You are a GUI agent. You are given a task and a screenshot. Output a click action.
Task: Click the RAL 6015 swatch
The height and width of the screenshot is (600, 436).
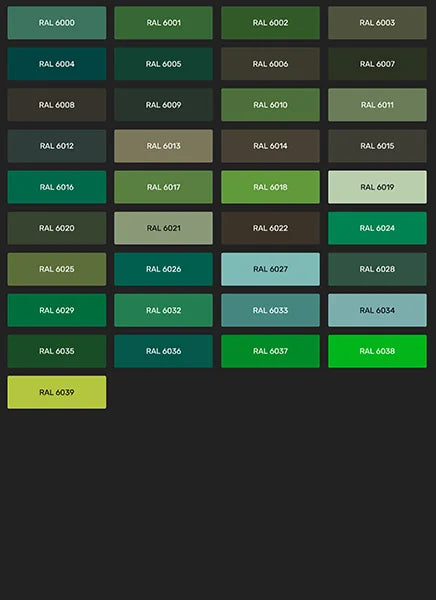pos(377,146)
